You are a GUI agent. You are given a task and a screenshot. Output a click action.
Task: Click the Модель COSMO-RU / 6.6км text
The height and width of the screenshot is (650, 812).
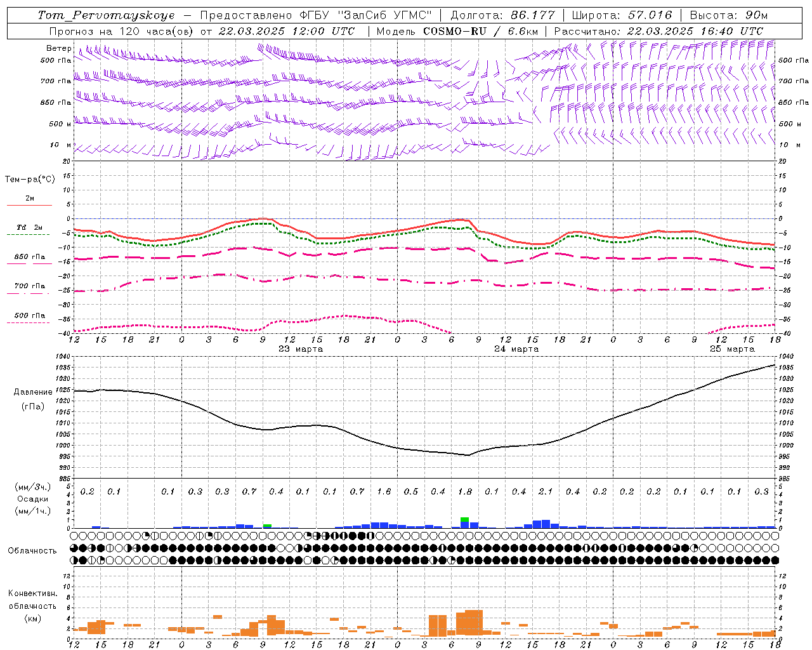click(x=457, y=31)
